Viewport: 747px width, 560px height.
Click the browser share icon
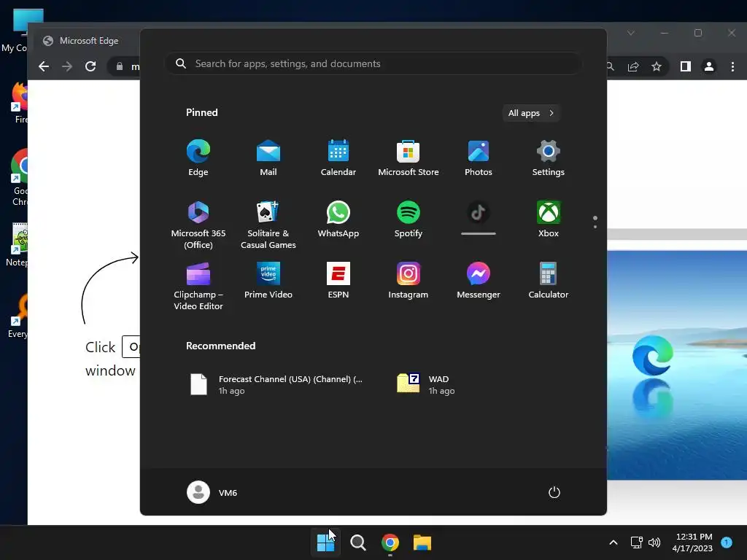(633, 66)
